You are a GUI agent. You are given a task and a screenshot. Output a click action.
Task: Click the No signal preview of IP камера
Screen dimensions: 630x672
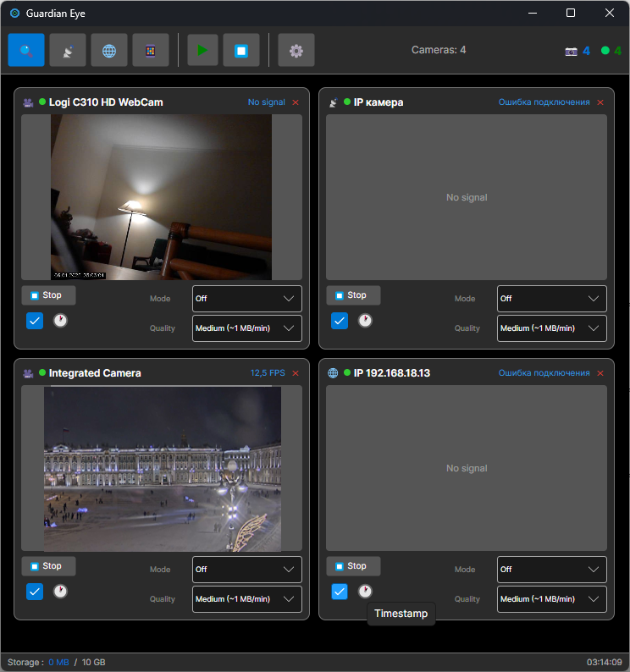(x=467, y=197)
